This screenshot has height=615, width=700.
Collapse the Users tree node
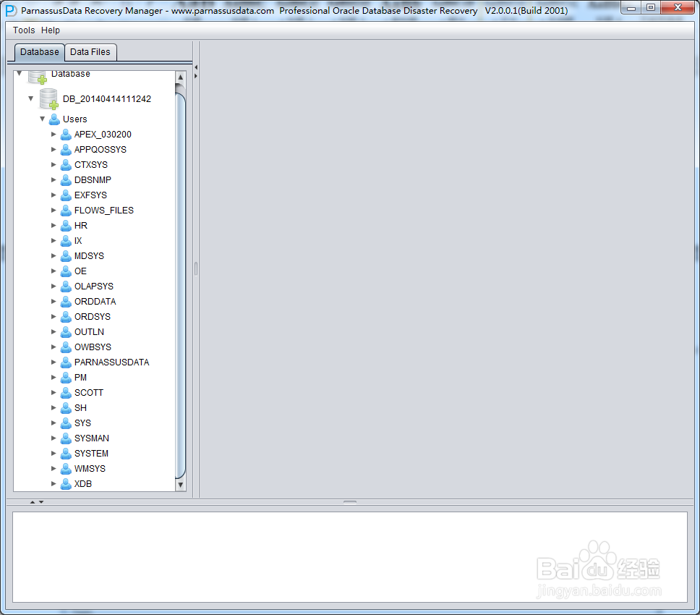coord(43,119)
